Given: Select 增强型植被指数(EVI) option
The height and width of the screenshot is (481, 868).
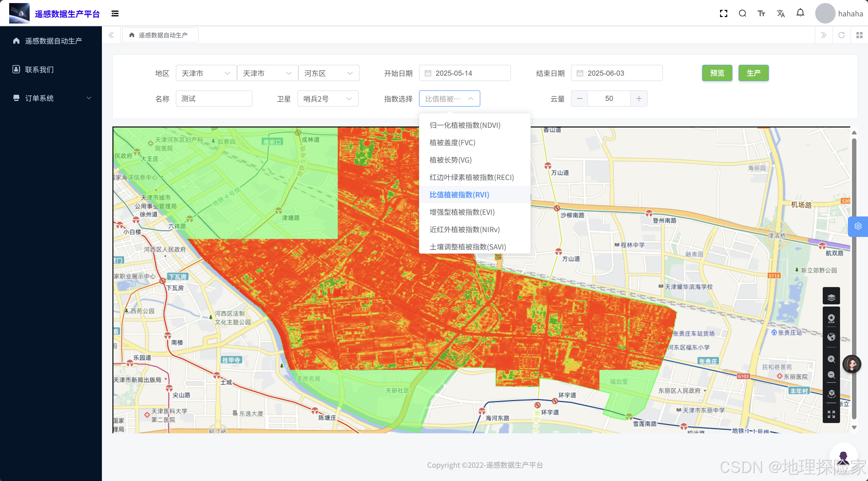Looking at the screenshot, I should click(x=462, y=212).
